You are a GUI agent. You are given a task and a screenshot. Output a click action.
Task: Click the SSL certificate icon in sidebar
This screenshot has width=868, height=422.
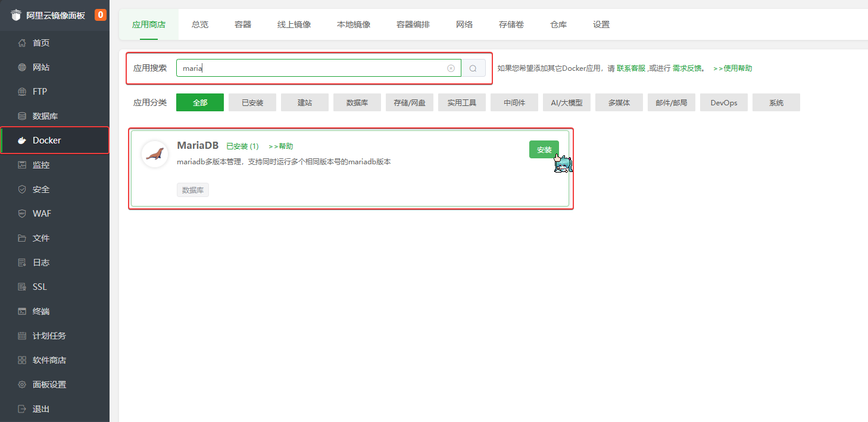click(x=22, y=287)
